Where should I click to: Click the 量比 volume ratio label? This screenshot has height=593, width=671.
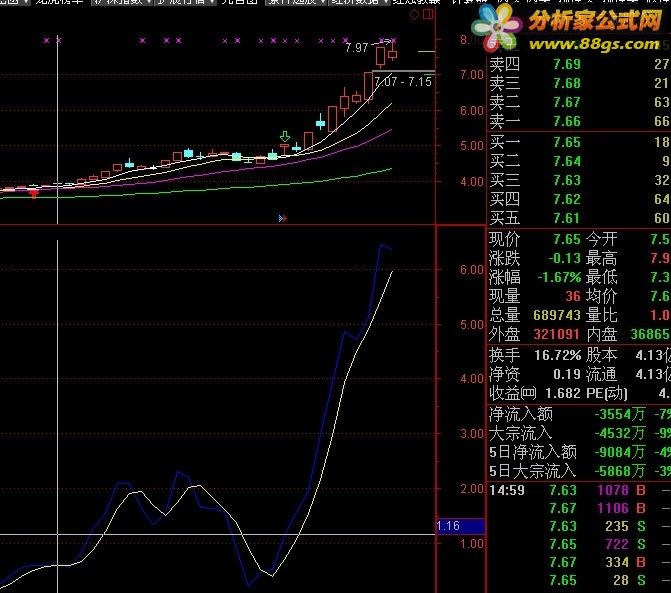pyautogui.click(x=601, y=315)
